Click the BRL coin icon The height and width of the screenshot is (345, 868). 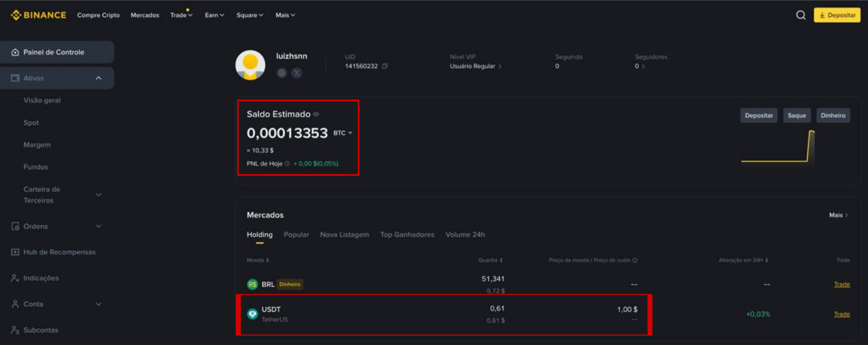[252, 284]
